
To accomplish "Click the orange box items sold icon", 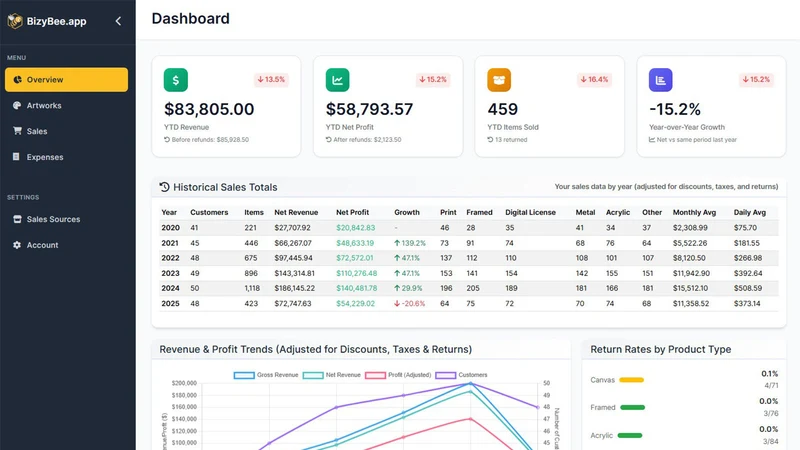I will [x=499, y=80].
